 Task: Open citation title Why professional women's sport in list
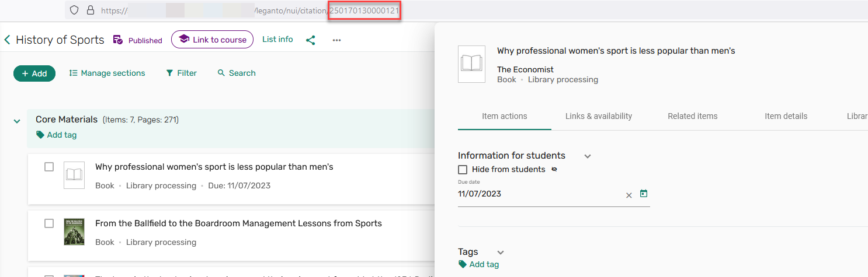[214, 167]
